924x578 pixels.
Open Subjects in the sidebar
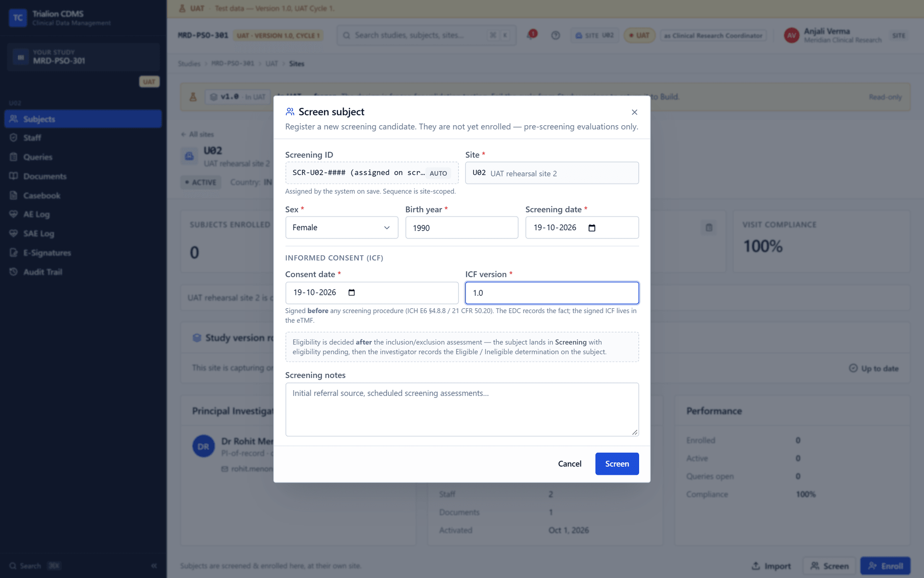[x=83, y=119]
